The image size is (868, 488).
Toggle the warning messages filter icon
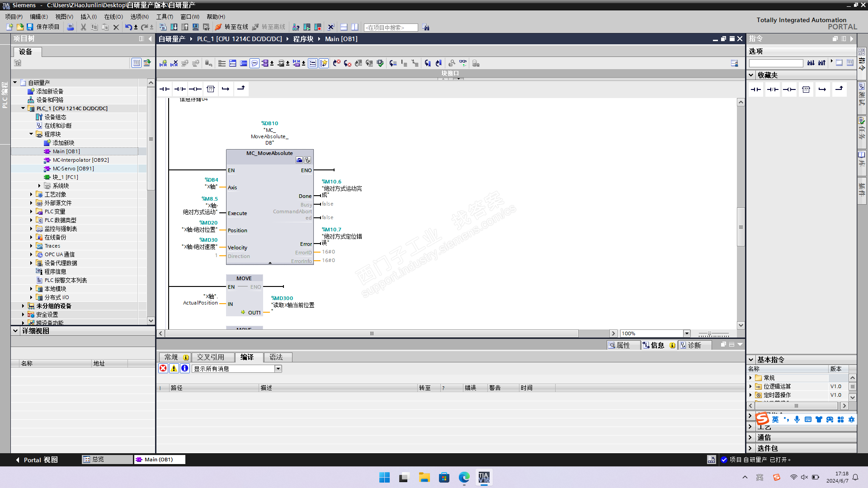tap(174, 369)
